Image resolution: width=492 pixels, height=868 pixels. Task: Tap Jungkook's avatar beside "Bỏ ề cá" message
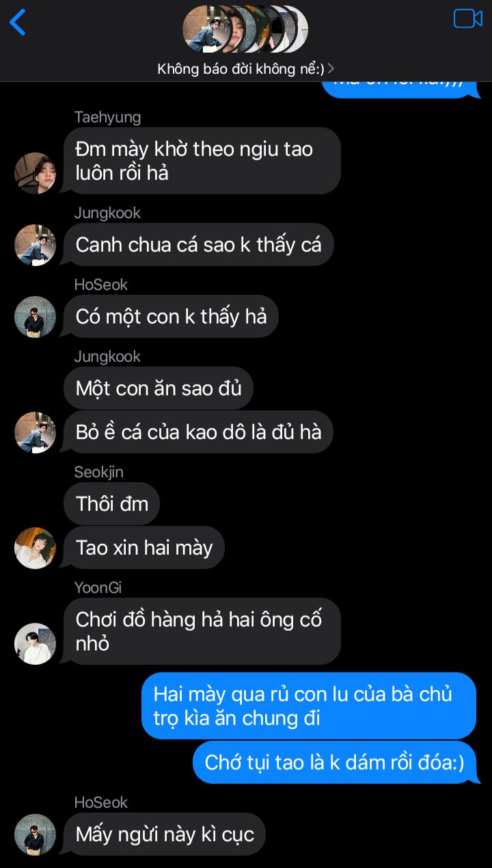(x=35, y=432)
